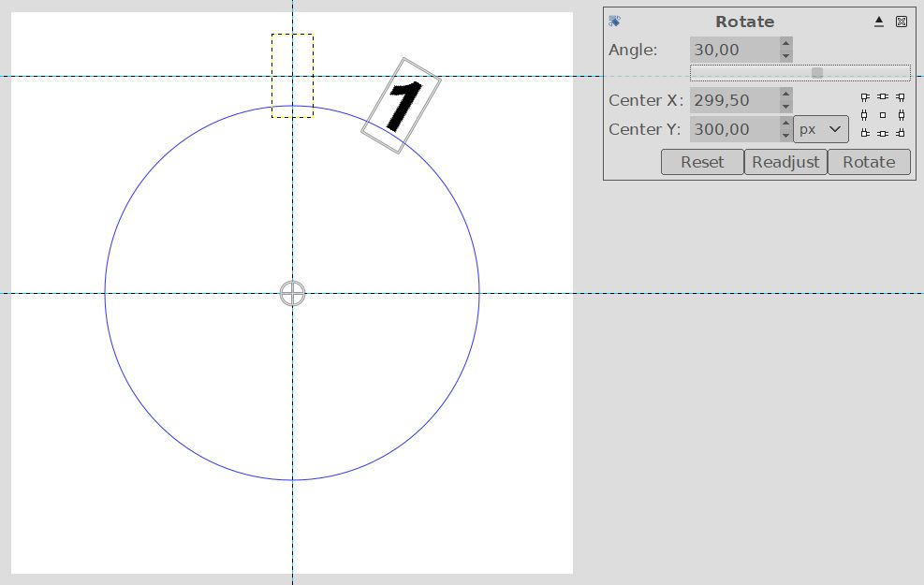Set rotation pivot to the top-left corner anchor
This screenshot has width=924, height=585.
coord(865,96)
